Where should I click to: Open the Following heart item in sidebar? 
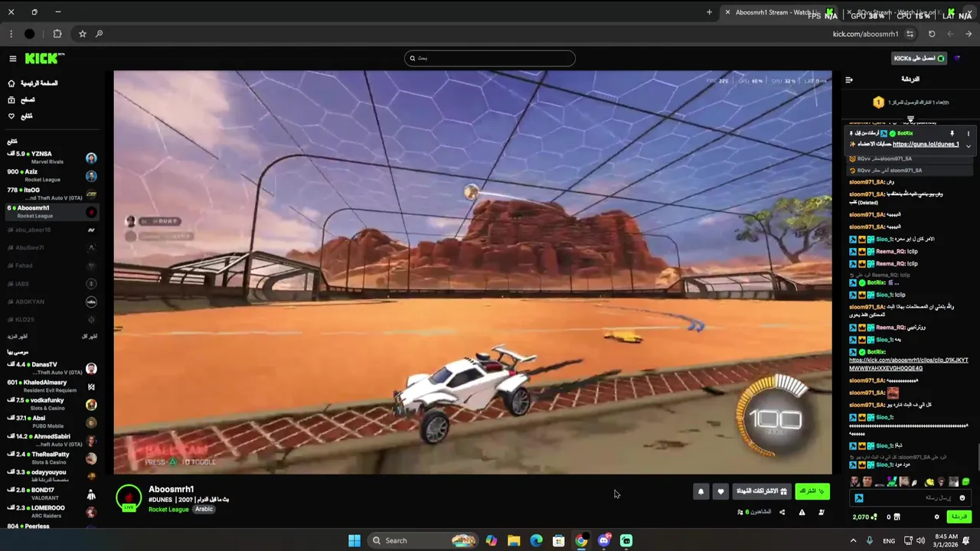point(20,116)
